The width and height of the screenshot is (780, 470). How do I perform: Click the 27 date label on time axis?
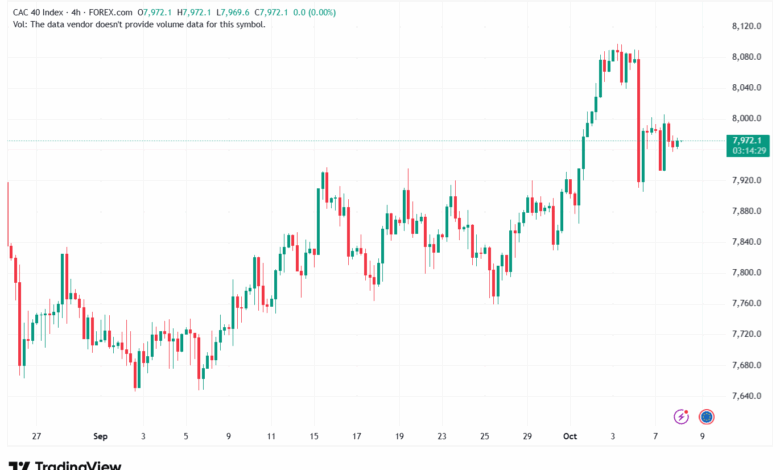(x=36, y=437)
